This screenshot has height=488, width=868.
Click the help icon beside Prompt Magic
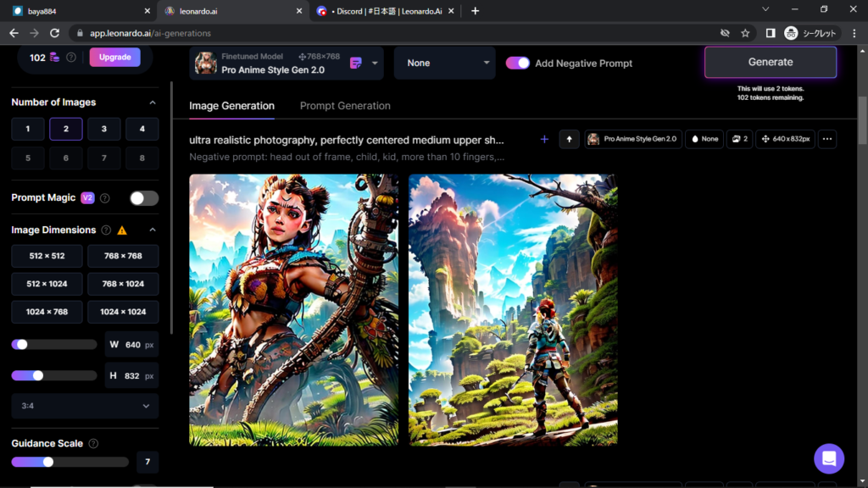point(105,198)
